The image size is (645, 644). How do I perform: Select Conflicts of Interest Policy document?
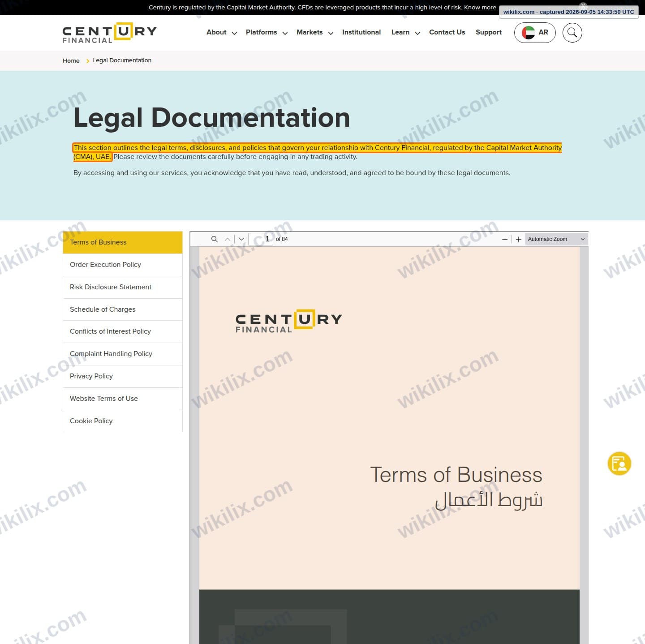click(123, 331)
